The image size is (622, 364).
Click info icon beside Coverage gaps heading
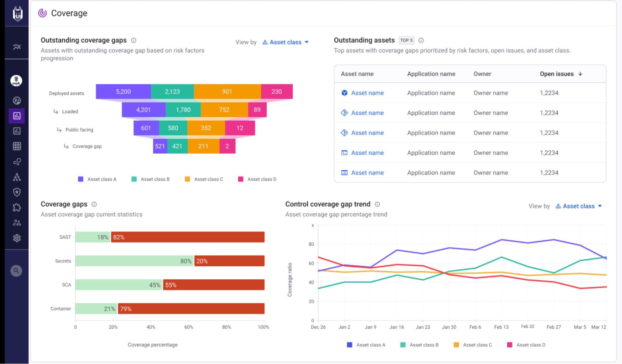[94, 204]
